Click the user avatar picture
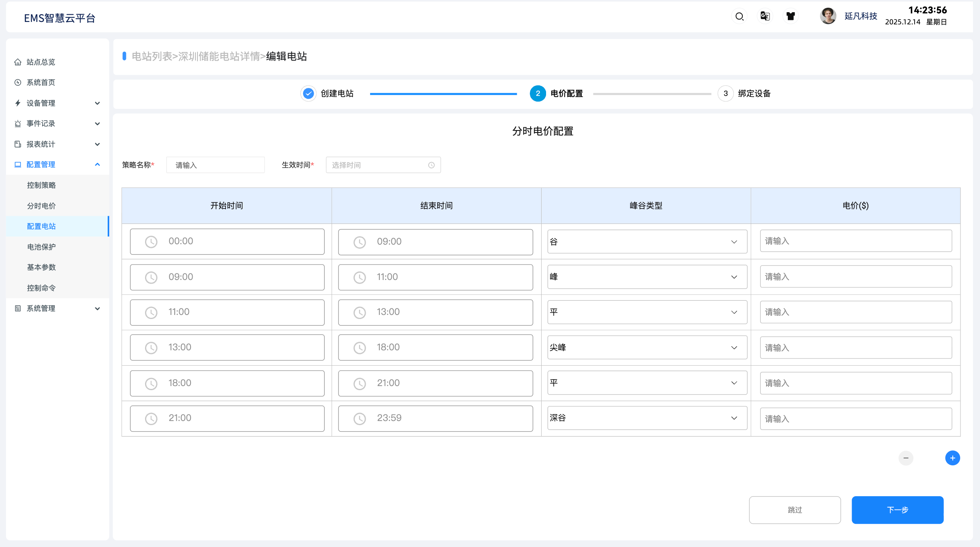This screenshot has width=980, height=547. click(x=828, y=16)
